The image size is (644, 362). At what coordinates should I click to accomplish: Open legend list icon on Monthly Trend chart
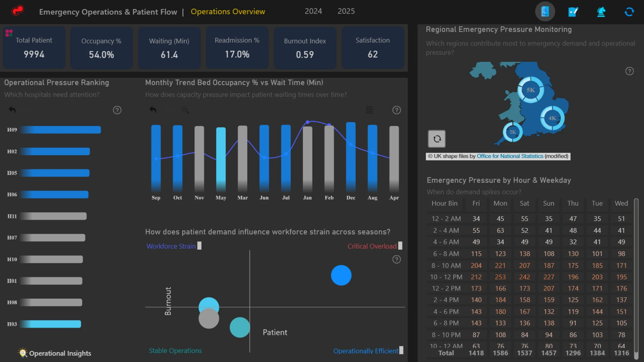370,110
